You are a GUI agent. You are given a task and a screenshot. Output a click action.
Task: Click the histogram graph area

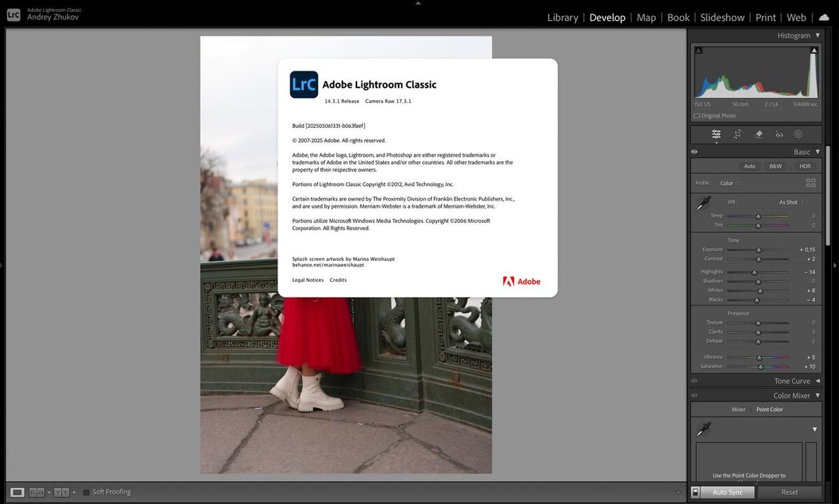(x=756, y=72)
